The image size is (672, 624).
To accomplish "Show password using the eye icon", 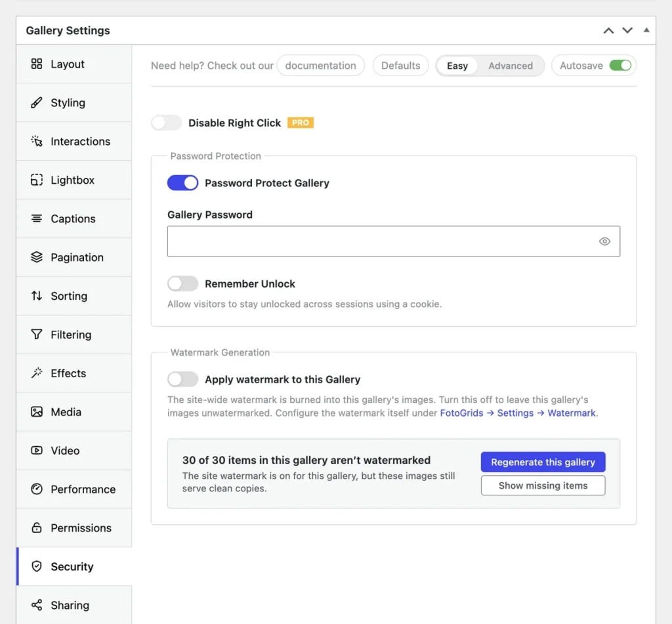I will pos(604,241).
